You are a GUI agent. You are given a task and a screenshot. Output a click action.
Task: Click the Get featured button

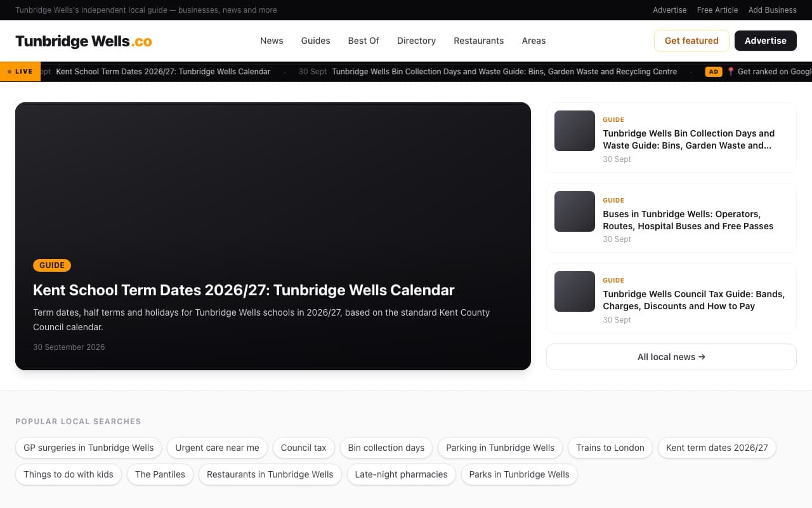click(691, 41)
